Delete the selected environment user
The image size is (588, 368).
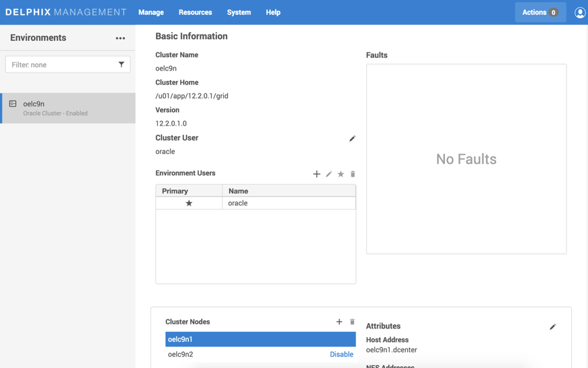pyautogui.click(x=353, y=174)
